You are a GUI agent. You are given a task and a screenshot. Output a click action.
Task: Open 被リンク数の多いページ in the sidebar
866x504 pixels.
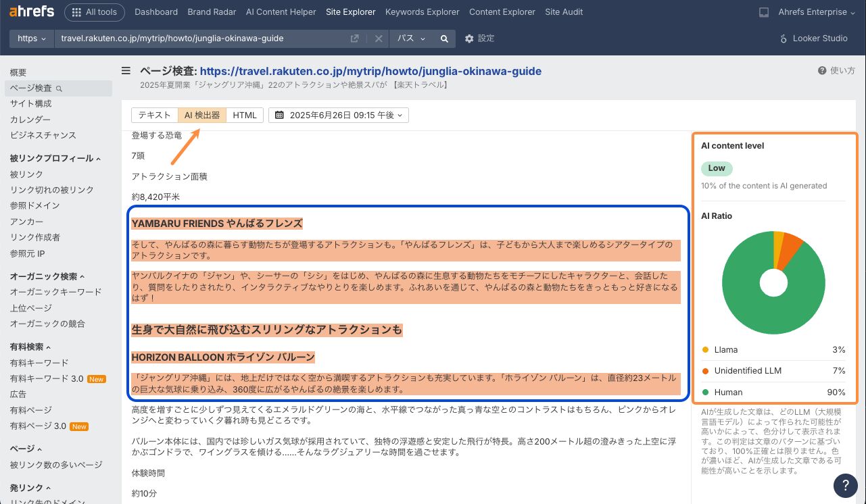tap(56, 465)
